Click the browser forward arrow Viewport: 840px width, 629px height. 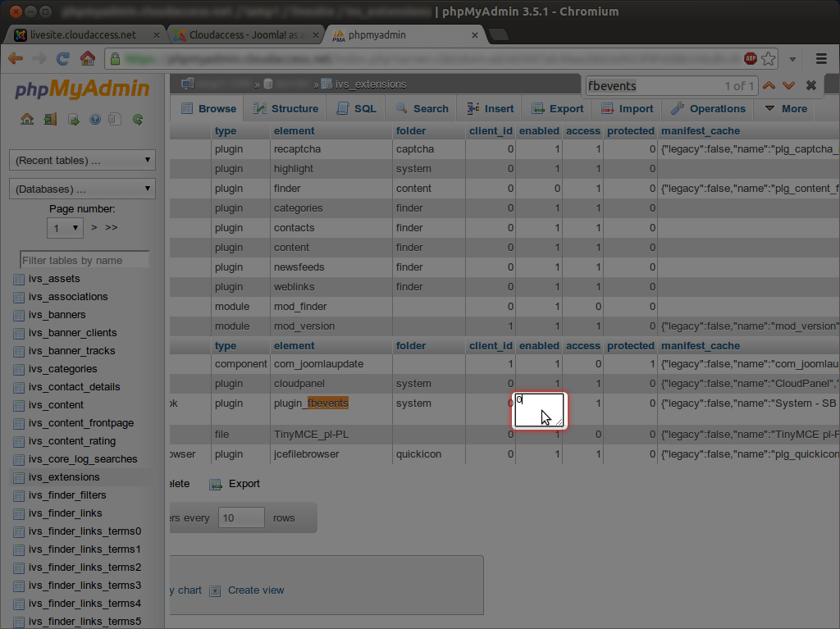coord(39,58)
